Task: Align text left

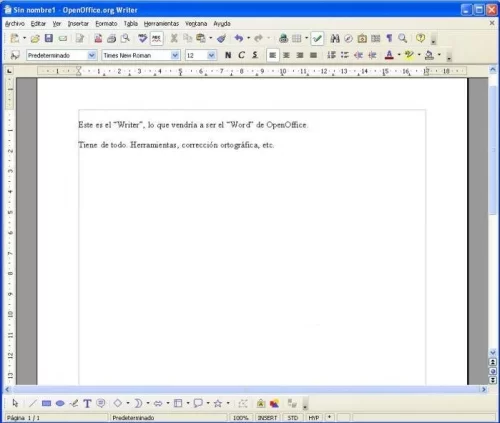Action: coord(272,55)
